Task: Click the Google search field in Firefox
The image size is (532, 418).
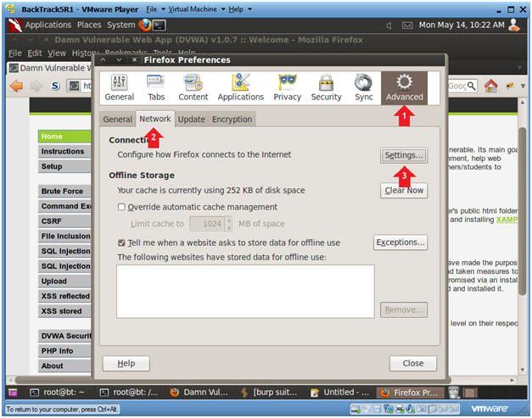Action: pos(456,86)
